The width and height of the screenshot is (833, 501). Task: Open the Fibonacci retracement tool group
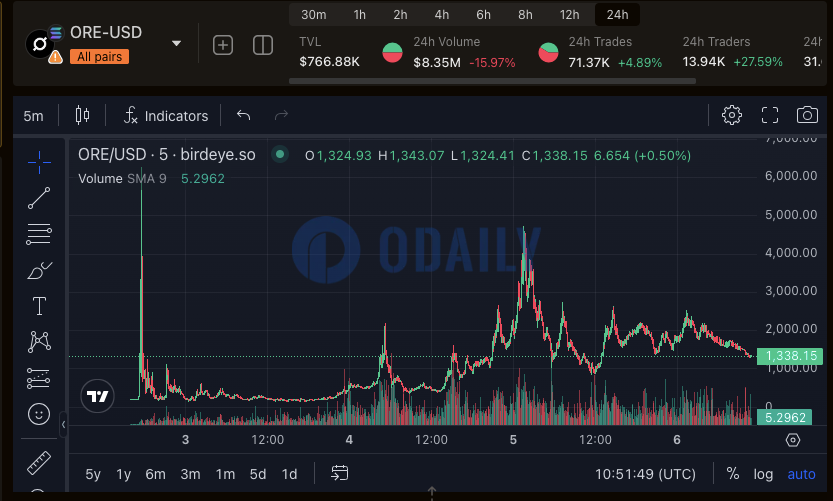tap(39, 233)
